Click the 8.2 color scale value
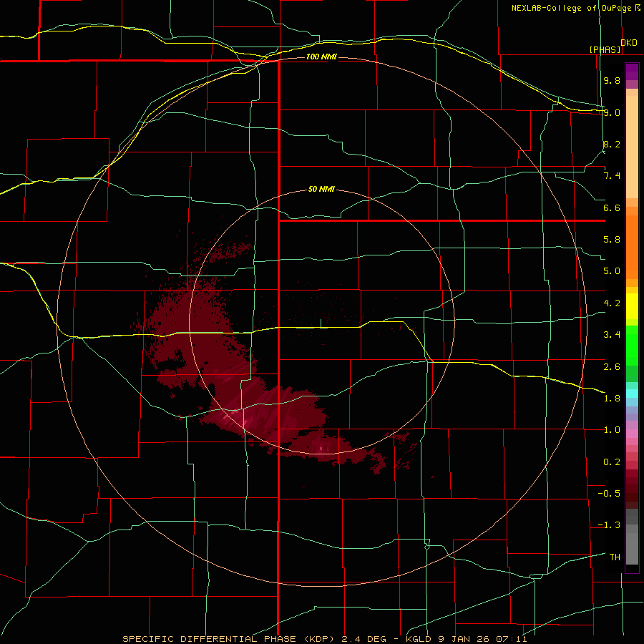Viewport: 644px width, 644px height. pos(612,144)
